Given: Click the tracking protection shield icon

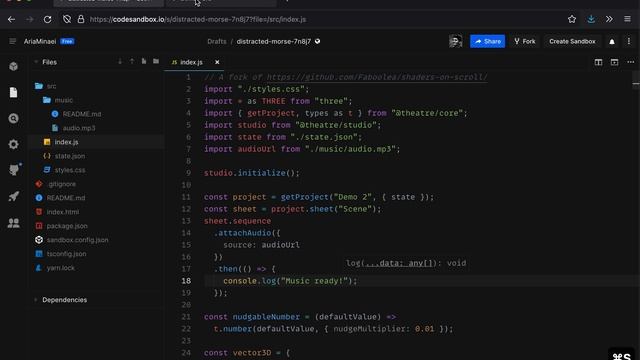Looking at the screenshot, I should [x=67, y=19].
